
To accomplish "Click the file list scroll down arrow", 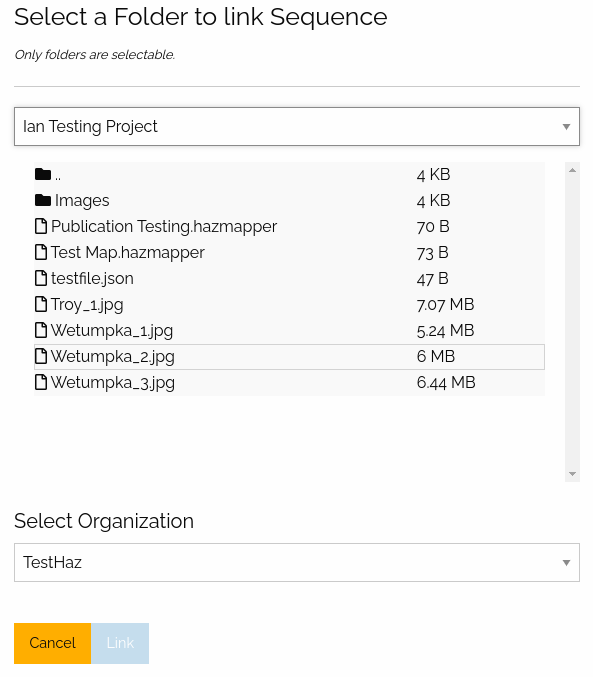I will pos(572,474).
